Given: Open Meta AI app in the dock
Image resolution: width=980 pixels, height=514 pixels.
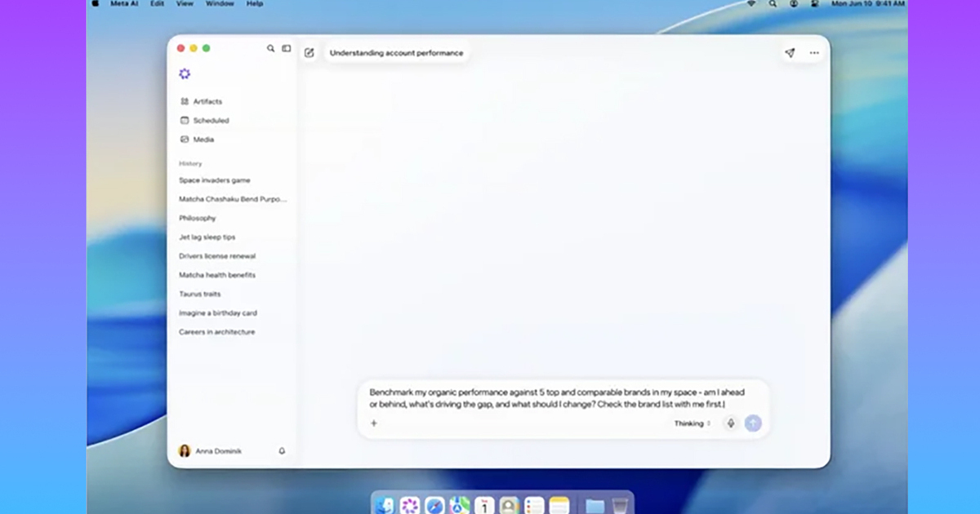Looking at the screenshot, I should (410, 506).
